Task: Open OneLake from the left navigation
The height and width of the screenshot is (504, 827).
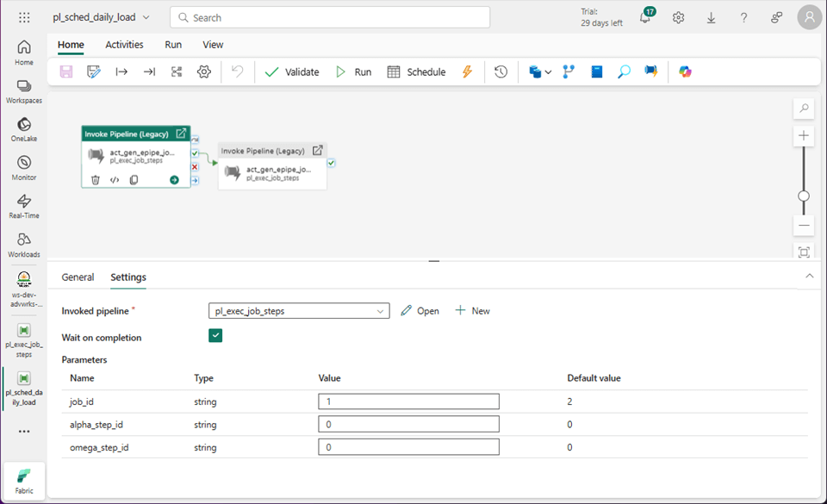Action: point(24,128)
